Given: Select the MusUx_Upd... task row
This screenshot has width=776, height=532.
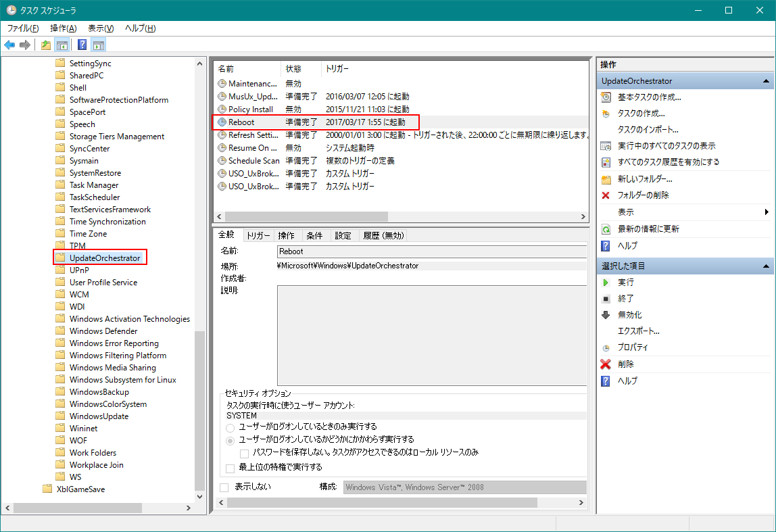Looking at the screenshot, I should [401, 97].
